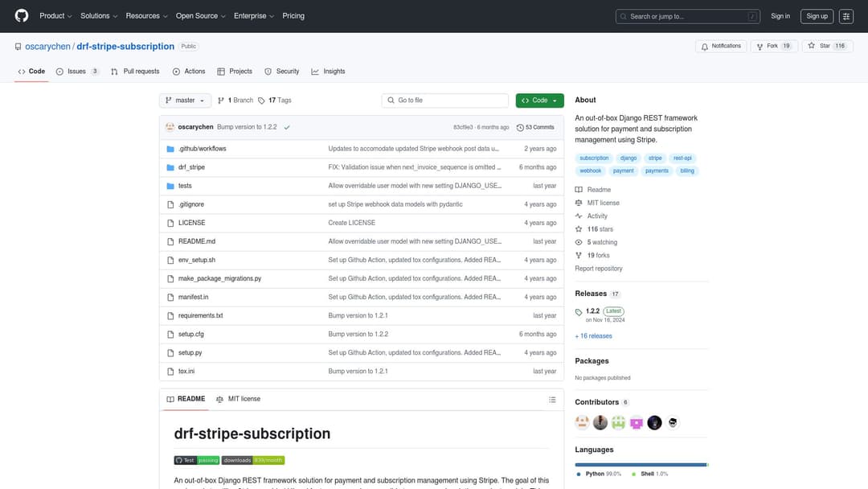Fork the repository
868x489 pixels.
click(x=774, y=46)
